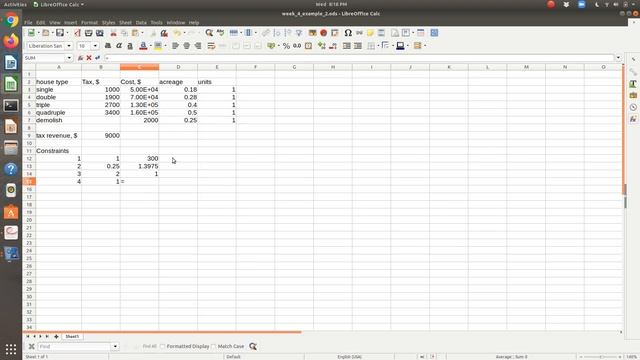Expand the formula bar
The height and width of the screenshot is (360, 640).
618,58
